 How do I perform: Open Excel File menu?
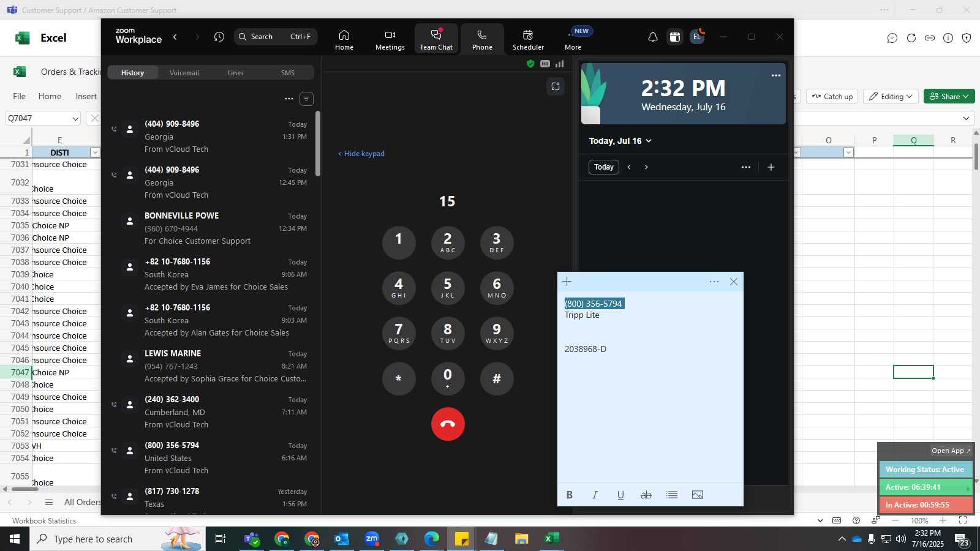pyautogui.click(x=20, y=96)
